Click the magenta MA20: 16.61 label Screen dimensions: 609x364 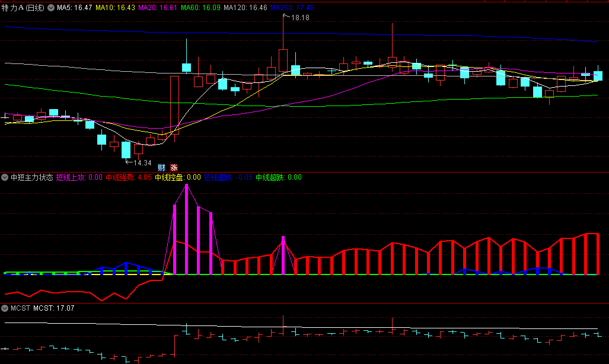(158, 8)
